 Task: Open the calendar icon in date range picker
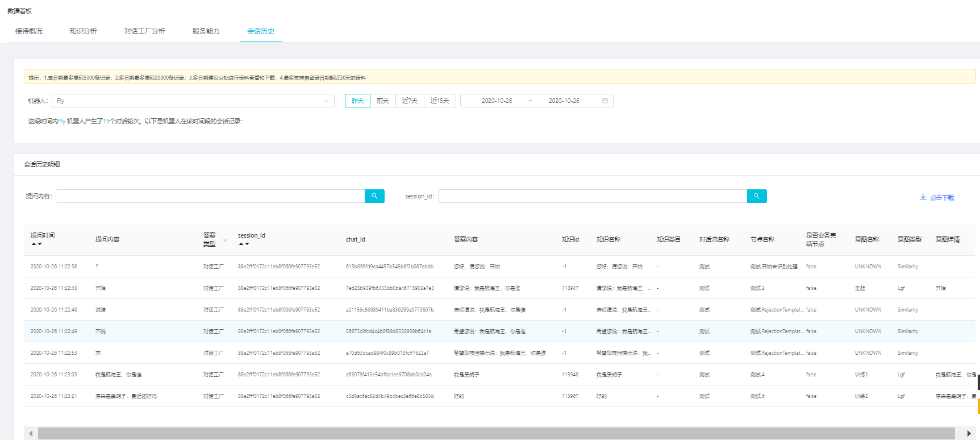[x=605, y=101]
